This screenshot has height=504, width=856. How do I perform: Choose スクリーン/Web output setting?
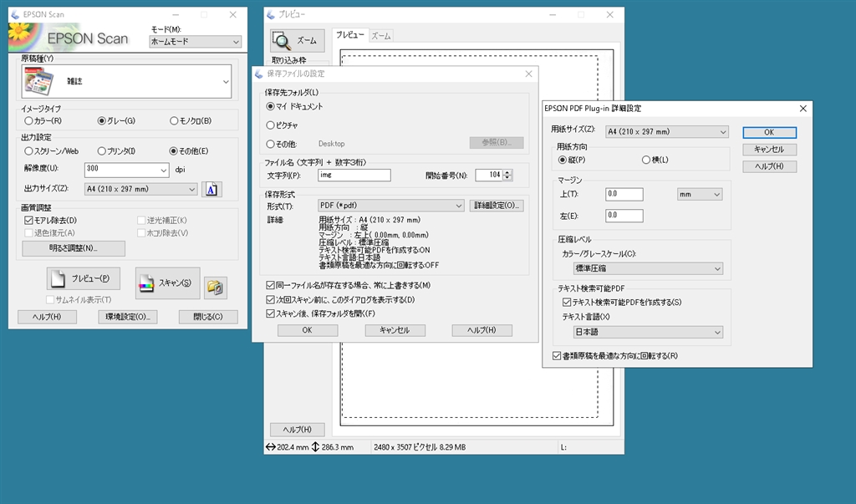pyautogui.click(x=51, y=150)
